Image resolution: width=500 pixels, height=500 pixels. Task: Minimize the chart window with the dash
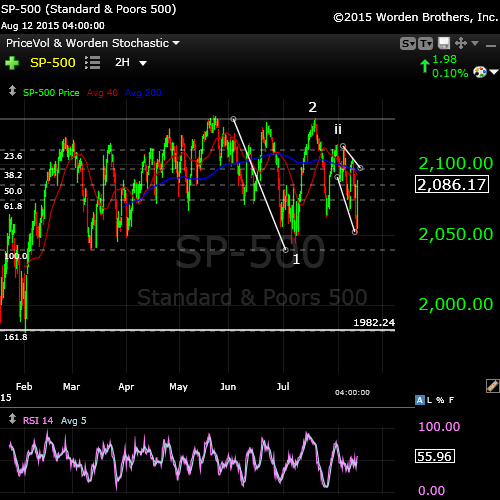click(x=491, y=46)
